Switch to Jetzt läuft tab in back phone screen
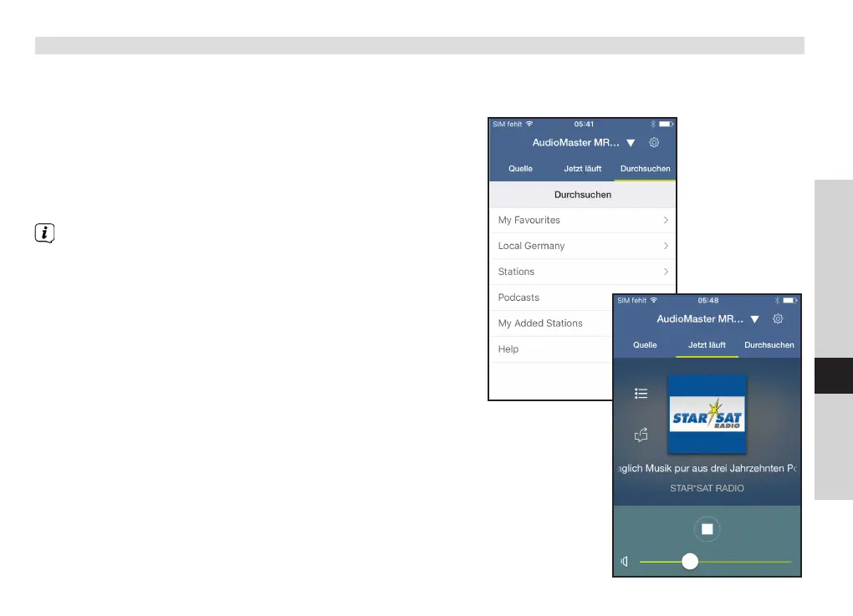Viewport: 853px width, 616px height. point(583,169)
